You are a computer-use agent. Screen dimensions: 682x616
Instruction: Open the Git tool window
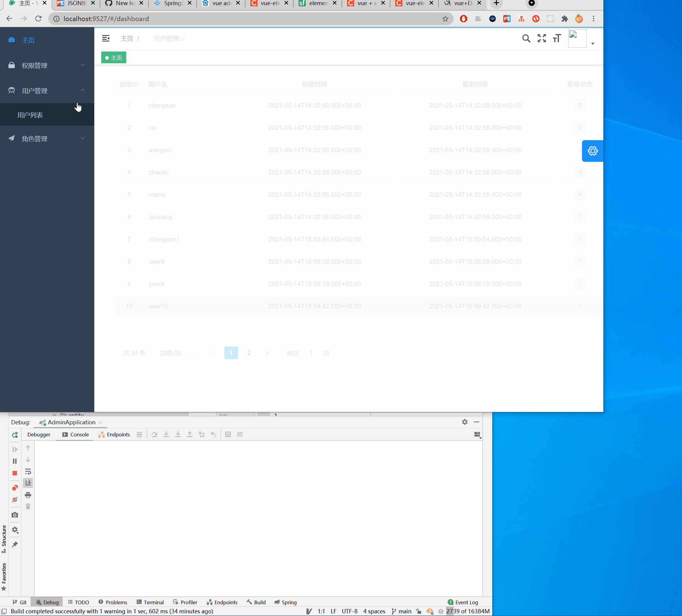(20, 602)
